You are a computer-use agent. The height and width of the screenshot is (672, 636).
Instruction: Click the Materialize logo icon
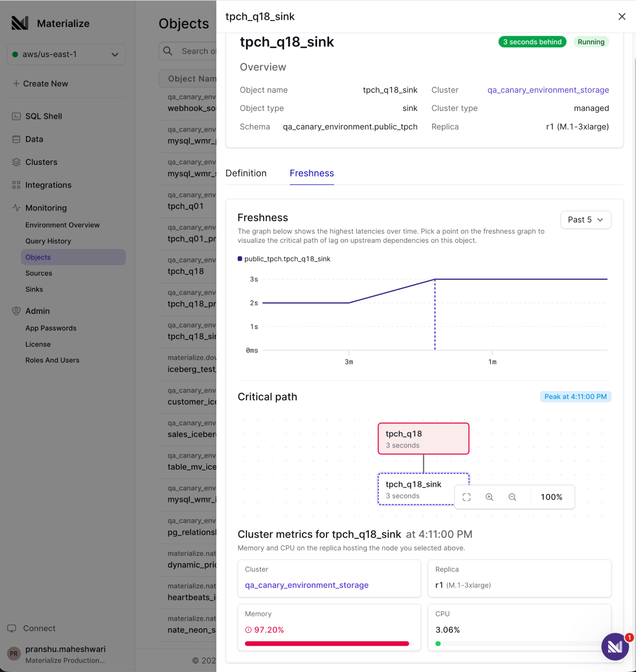(20, 23)
